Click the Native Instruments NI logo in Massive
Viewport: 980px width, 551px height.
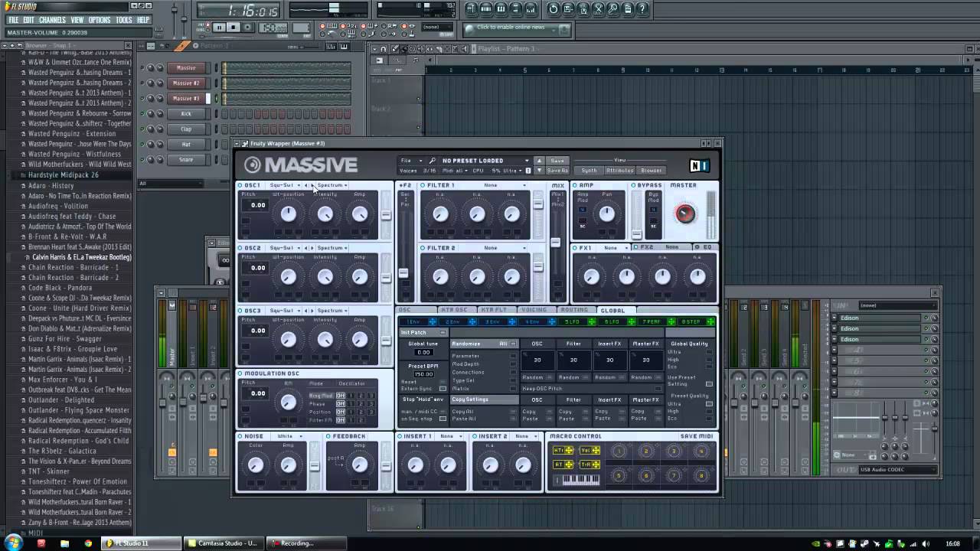700,165
